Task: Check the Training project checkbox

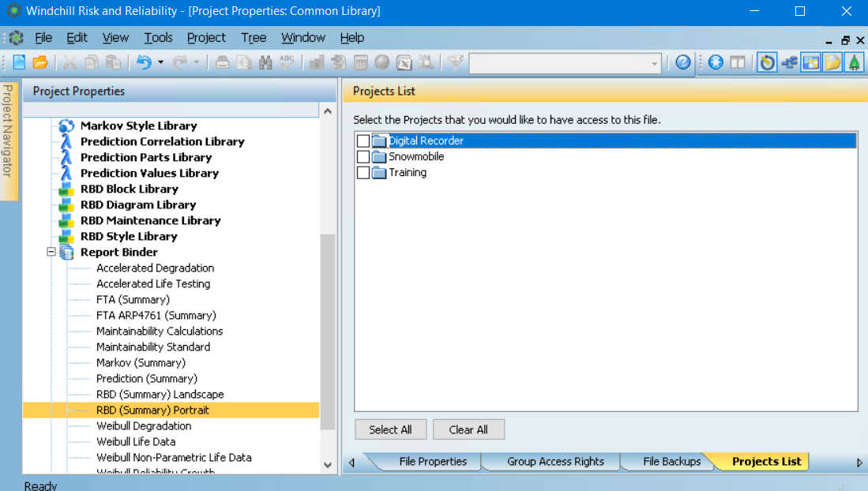Action: pos(363,173)
